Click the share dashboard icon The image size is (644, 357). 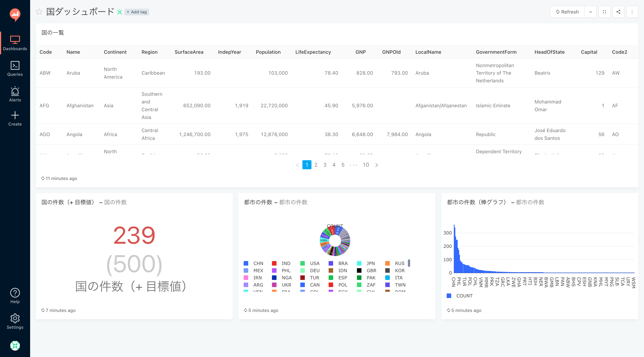[618, 12]
